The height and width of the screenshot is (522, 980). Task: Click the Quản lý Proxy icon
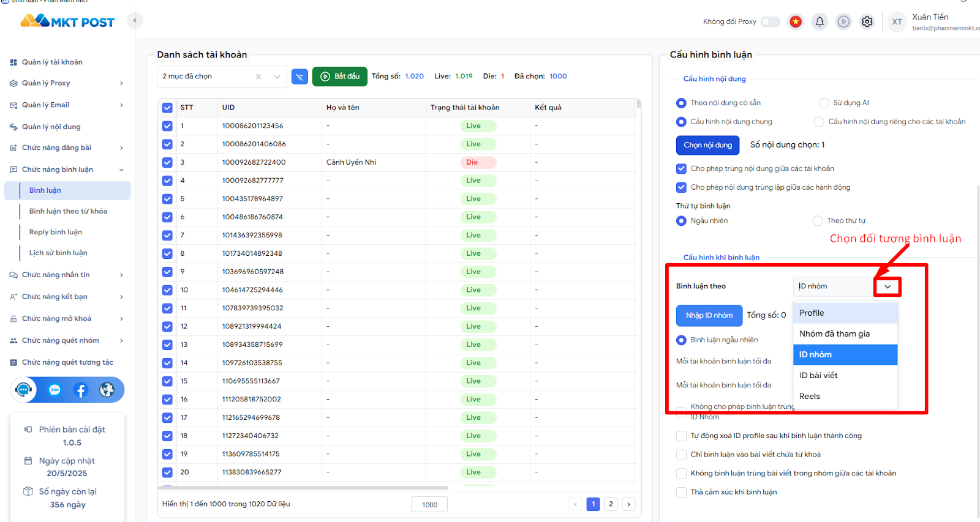click(x=13, y=83)
